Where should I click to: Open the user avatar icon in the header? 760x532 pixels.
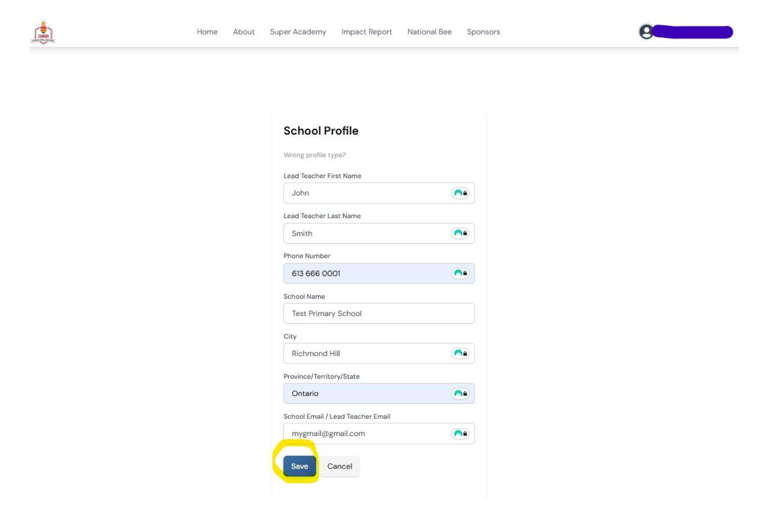click(645, 32)
